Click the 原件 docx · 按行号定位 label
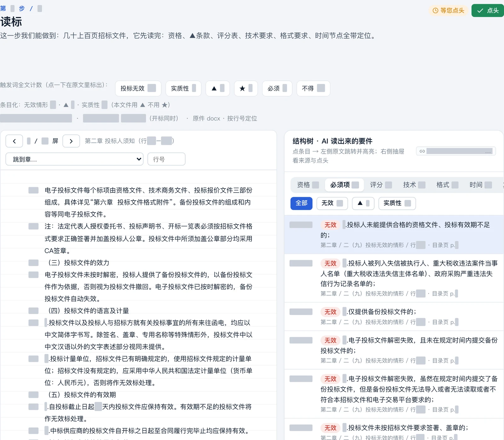The width and height of the screenshot is (504, 440). pos(225,118)
